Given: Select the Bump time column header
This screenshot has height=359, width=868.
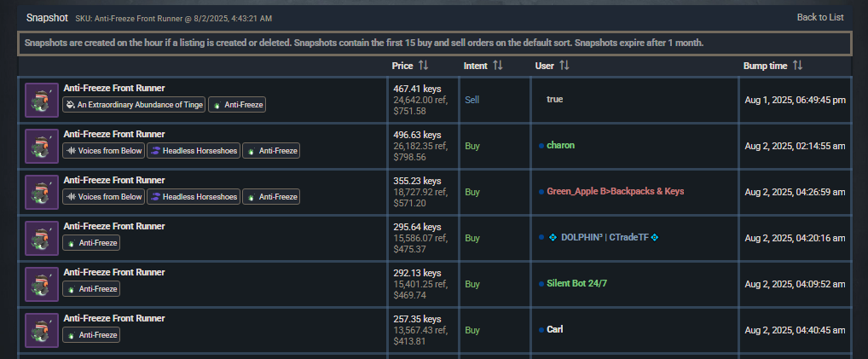Looking at the screenshot, I should 765,66.
